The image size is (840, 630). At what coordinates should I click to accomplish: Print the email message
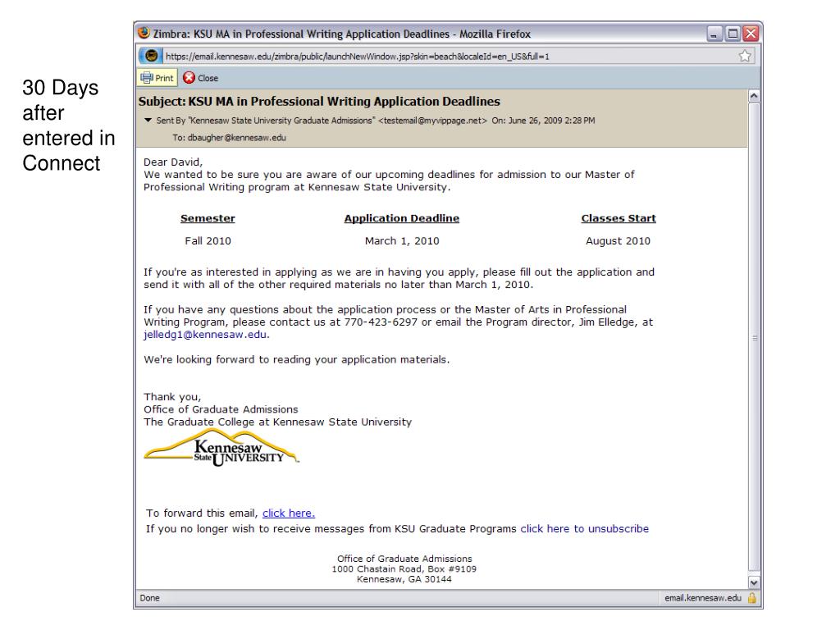coord(157,78)
